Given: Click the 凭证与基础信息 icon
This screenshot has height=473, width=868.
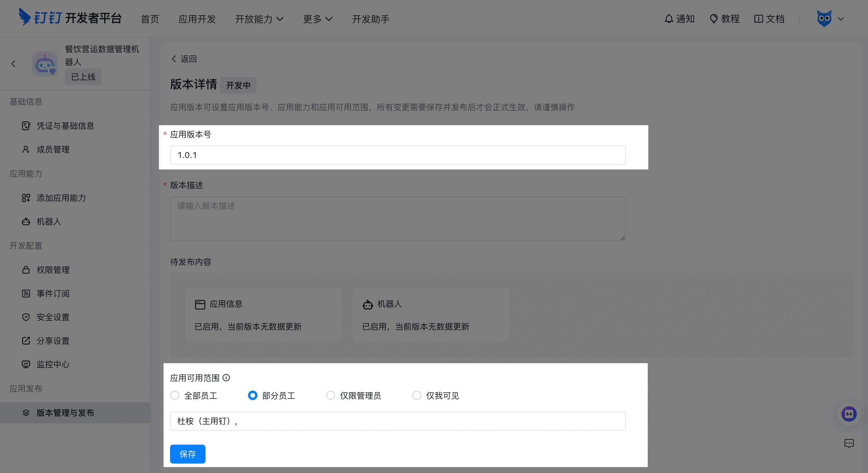Looking at the screenshot, I should pos(26,126).
